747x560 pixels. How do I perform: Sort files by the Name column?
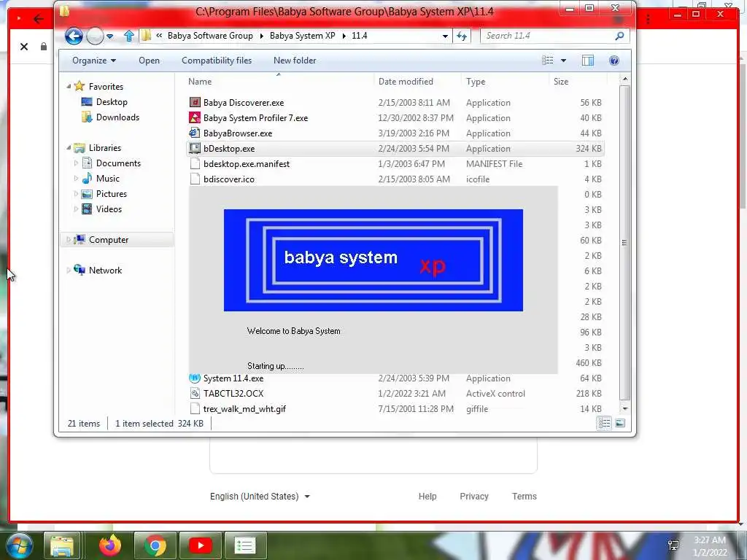[x=200, y=82]
